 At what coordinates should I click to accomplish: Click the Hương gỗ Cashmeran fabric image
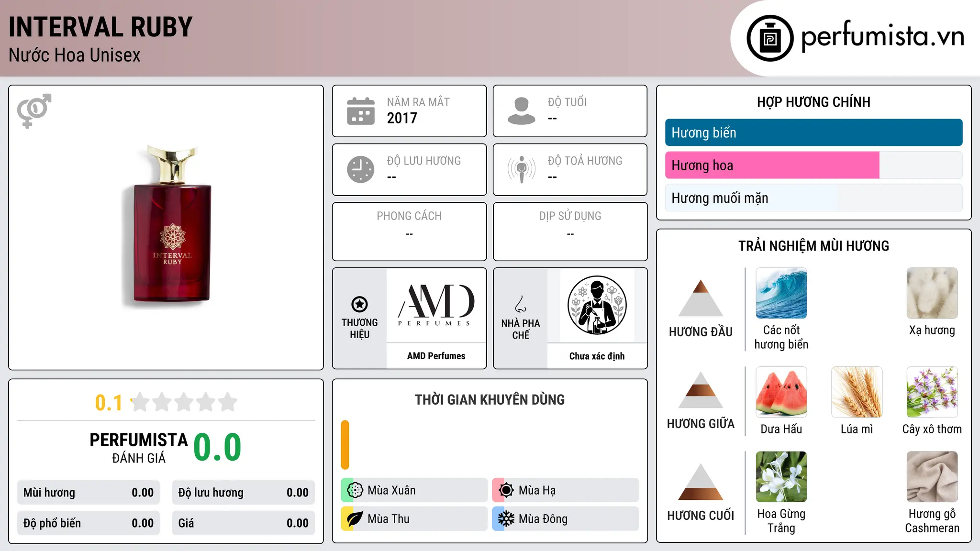click(x=932, y=477)
